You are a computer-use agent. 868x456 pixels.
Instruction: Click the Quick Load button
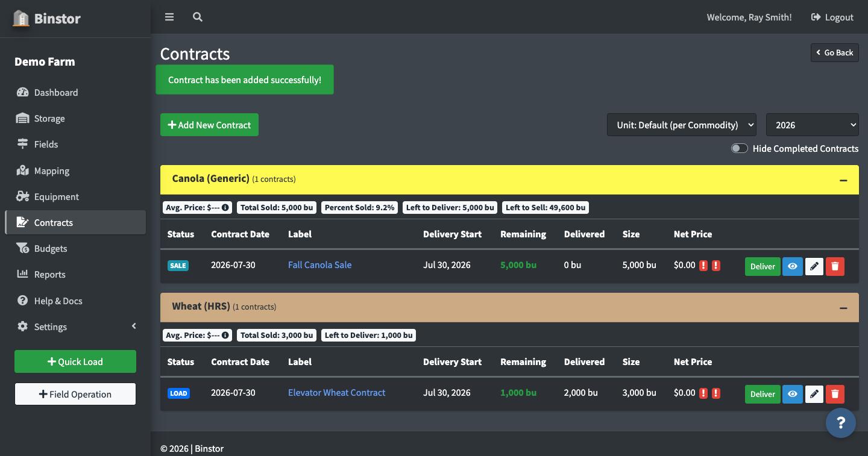pyautogui.click(x=75, y=361)
